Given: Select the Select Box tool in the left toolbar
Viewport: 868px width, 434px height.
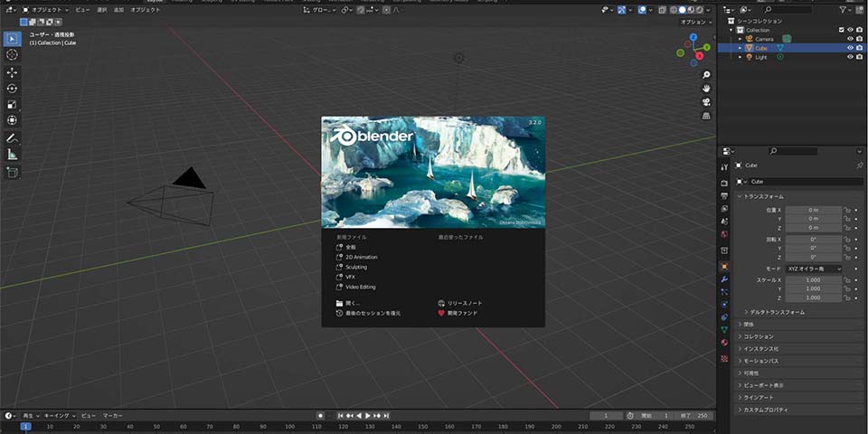Looking at the screenshot, I should pos(12,39).
